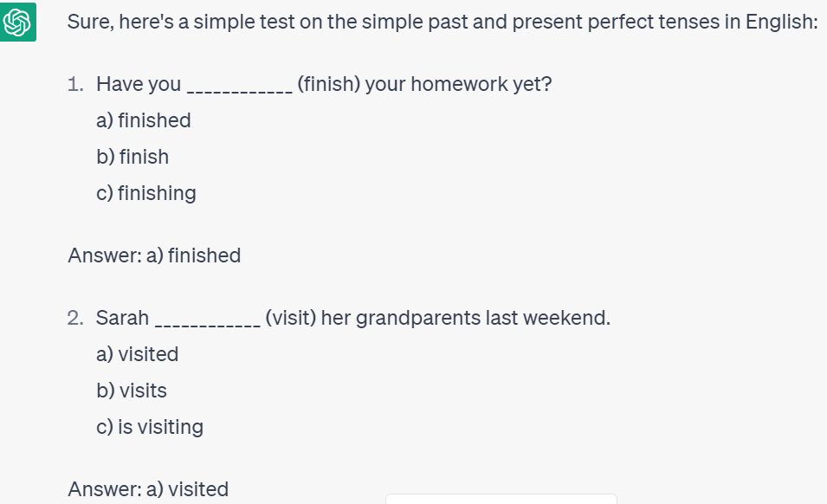Click "Answer: a) finished" line
Screen dimensions: 827x504
click(154, 255)
